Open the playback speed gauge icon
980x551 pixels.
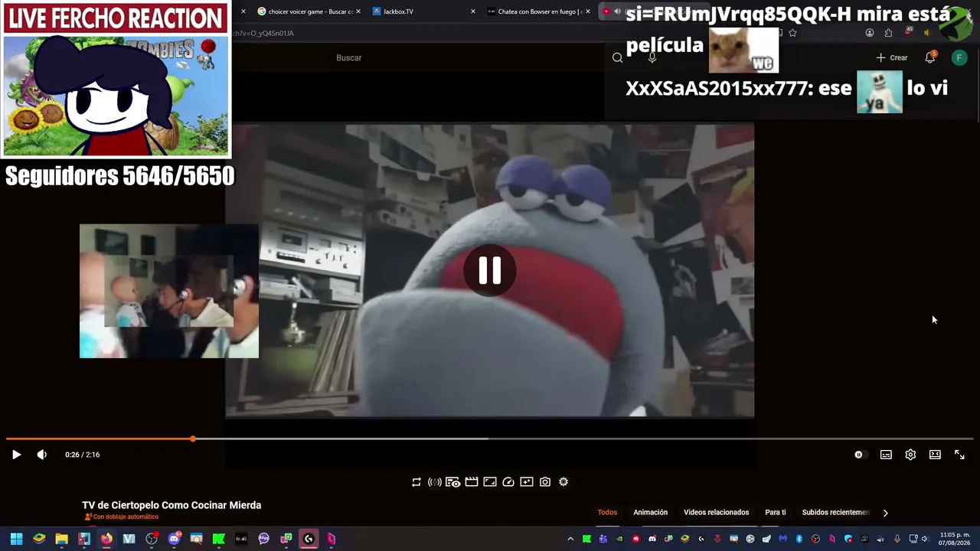(508, 482)
